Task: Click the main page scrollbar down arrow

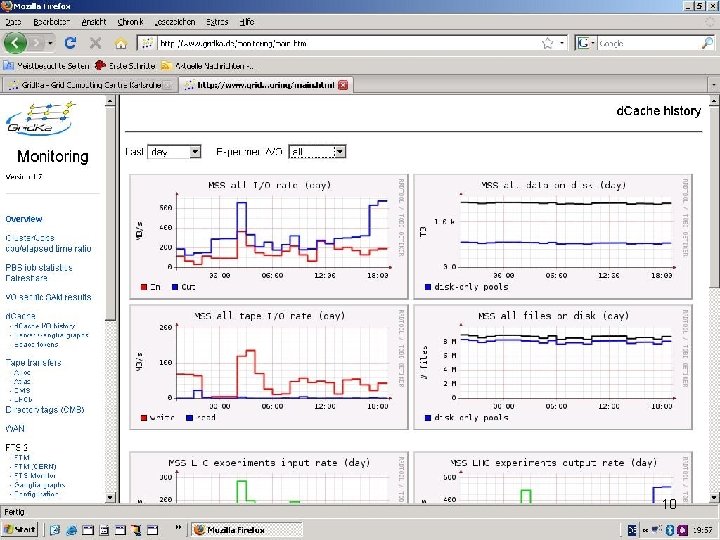Action: tap(714, 497)
